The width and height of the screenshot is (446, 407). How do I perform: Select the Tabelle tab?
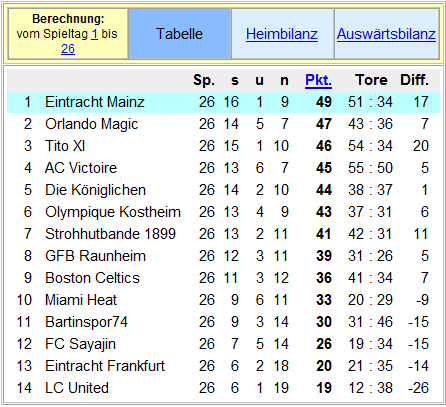[179, 34]
